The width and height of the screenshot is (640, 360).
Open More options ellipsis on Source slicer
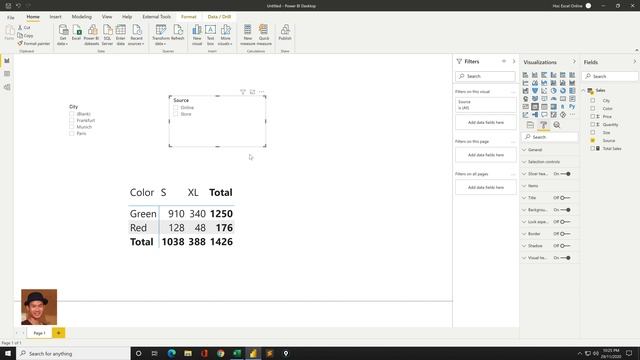click(262, 92)
